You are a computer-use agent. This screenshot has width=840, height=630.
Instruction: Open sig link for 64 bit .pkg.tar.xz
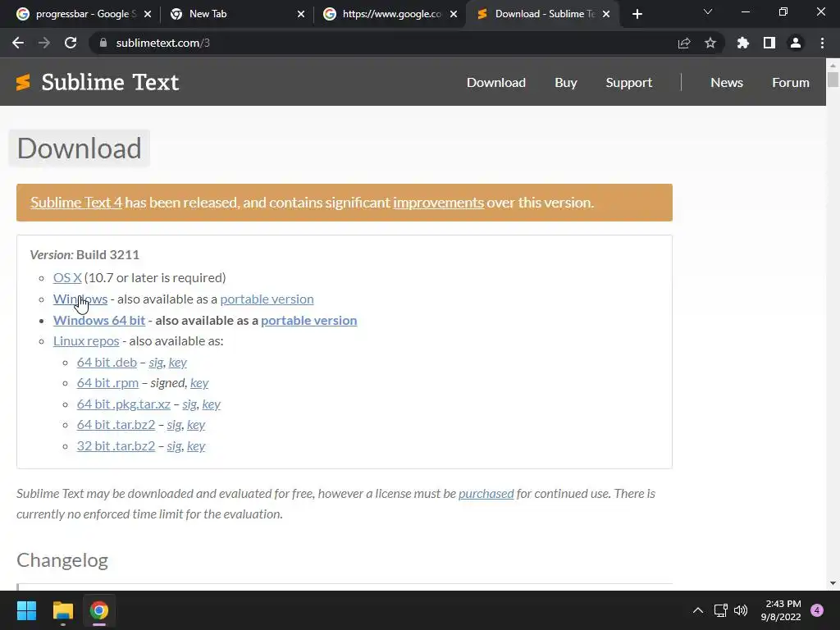pos(189,404)
